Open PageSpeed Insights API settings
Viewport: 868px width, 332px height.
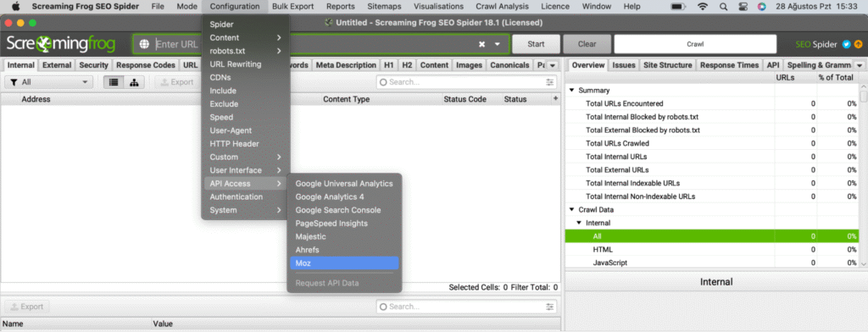coord(344,224)
